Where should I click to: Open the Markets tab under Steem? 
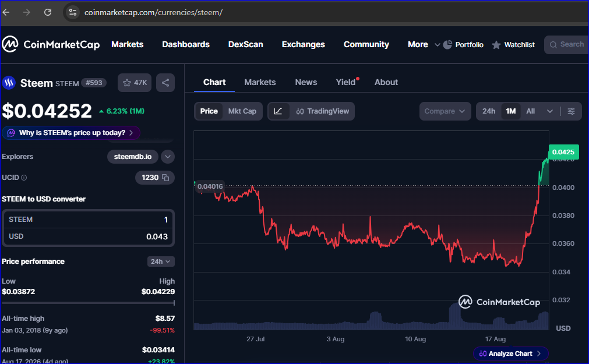(x=260, y=82)
